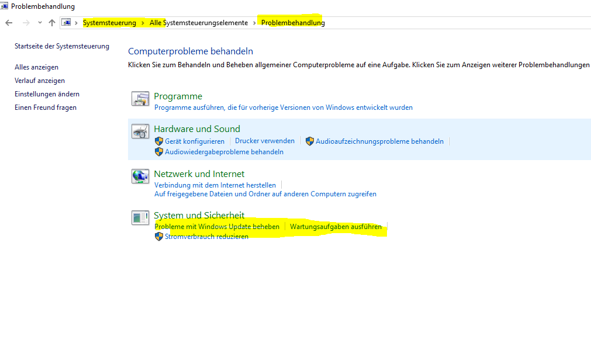Open the System und Sicherheit heading

[x=199, y=216]
